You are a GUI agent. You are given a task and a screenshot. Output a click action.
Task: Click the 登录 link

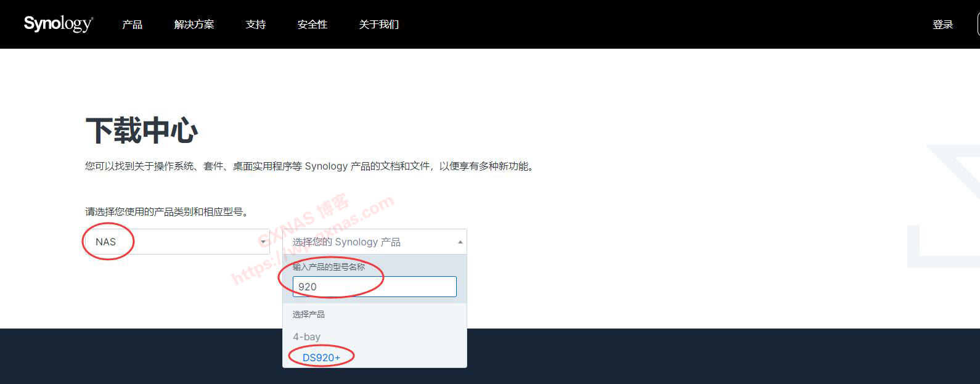[x=942, y=25]
